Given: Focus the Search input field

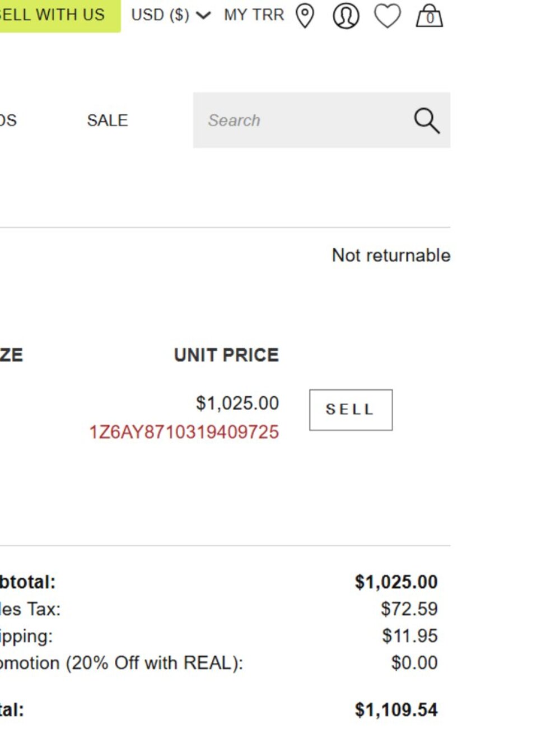Looking at the screenshot, I should coord(302,120).
